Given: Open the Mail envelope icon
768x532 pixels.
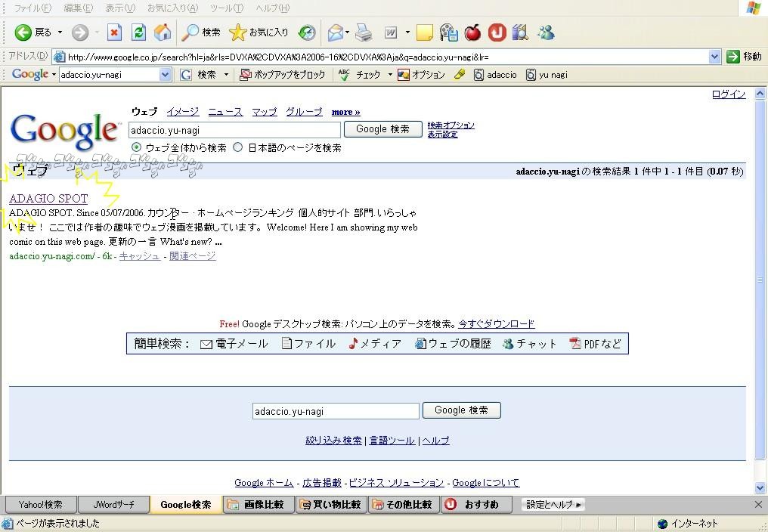Looking at the screenshot, I should pyautogui.click(x=335, y=32).
